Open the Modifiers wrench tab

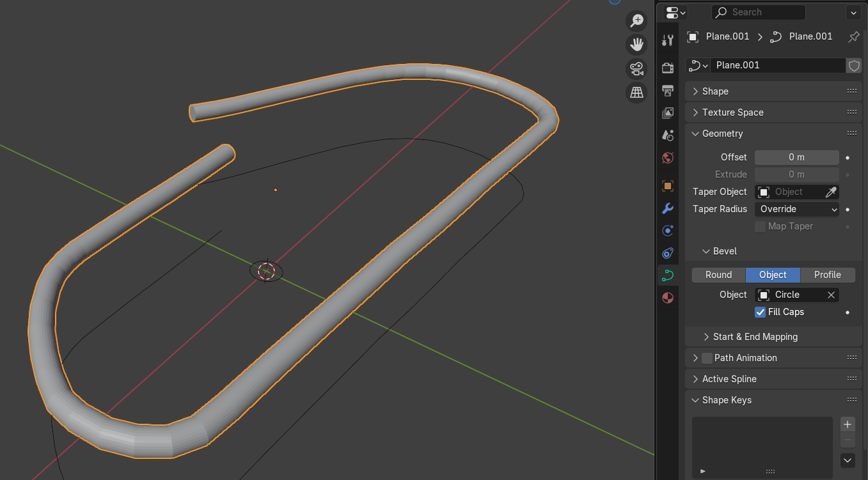pyautogui.click(x=668, y=208)
